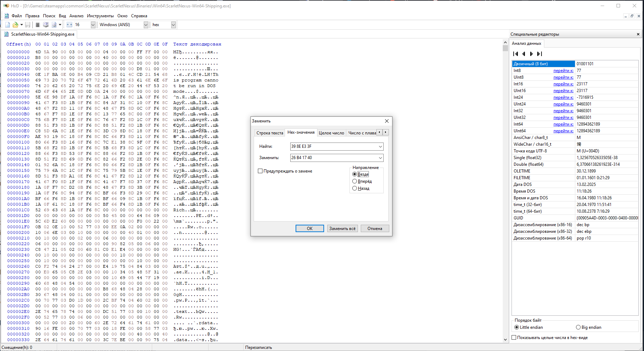Open the Правка menu
644x351 pixels.
(x=32, y=16)
